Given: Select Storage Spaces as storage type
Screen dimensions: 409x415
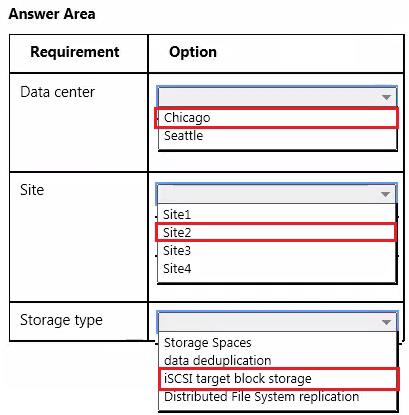Looking at the screenshot, I should (x=208, y=343).
